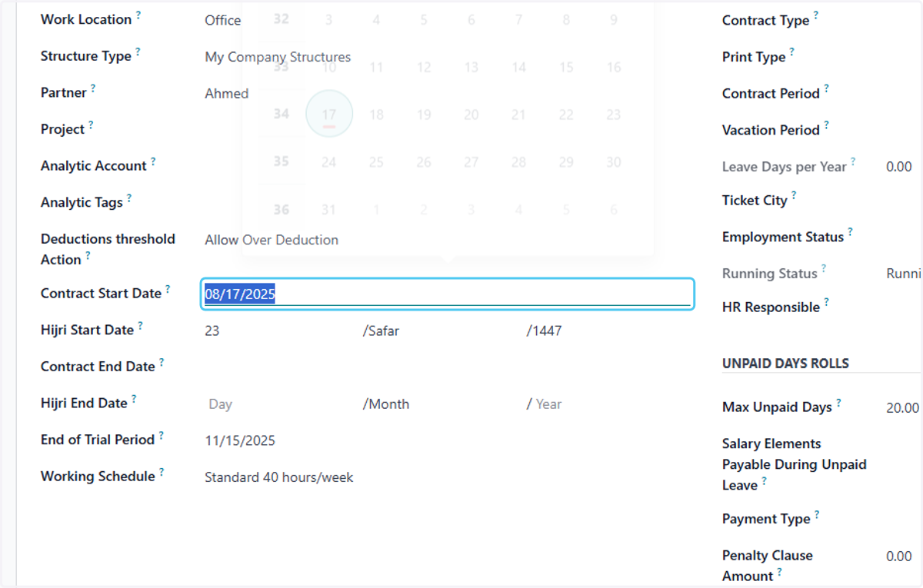Click End of Trial Period date 11/15/2025
This screenshot has height=588, width=923.
pos(240,441)
